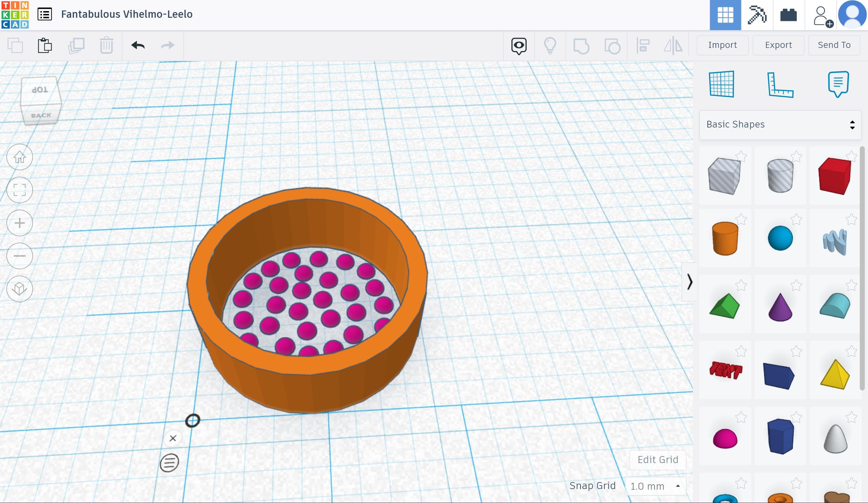Select the orange Cylinder shape
The width and height of the screenshot is (868, 503).
725,238
